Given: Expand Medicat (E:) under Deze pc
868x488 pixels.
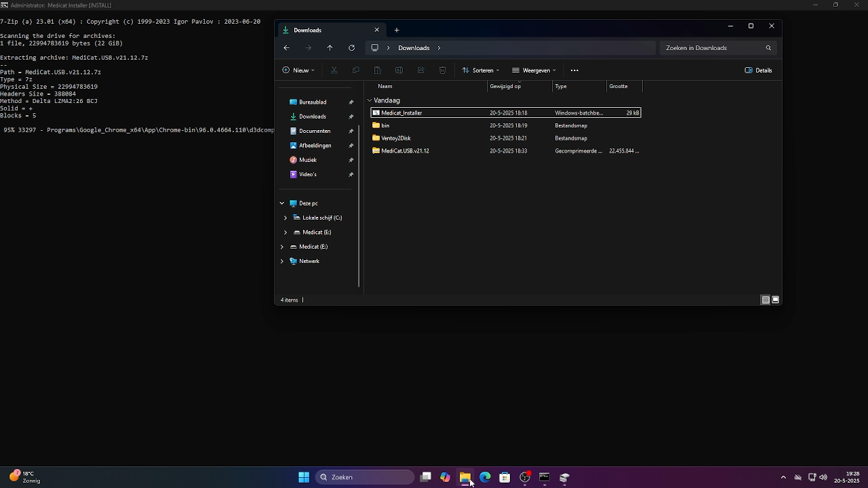Looking at the screenshot, I should (285, 232).
